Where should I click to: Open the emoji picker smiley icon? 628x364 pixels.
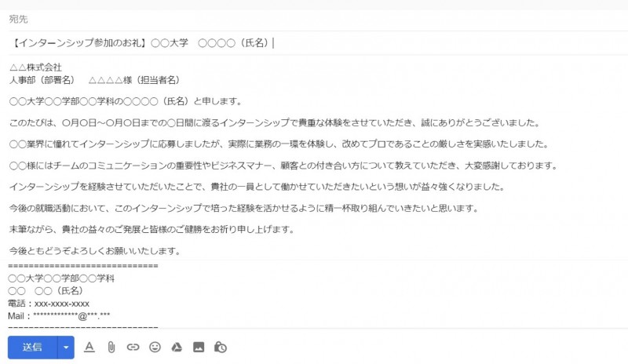coord(155,348)
